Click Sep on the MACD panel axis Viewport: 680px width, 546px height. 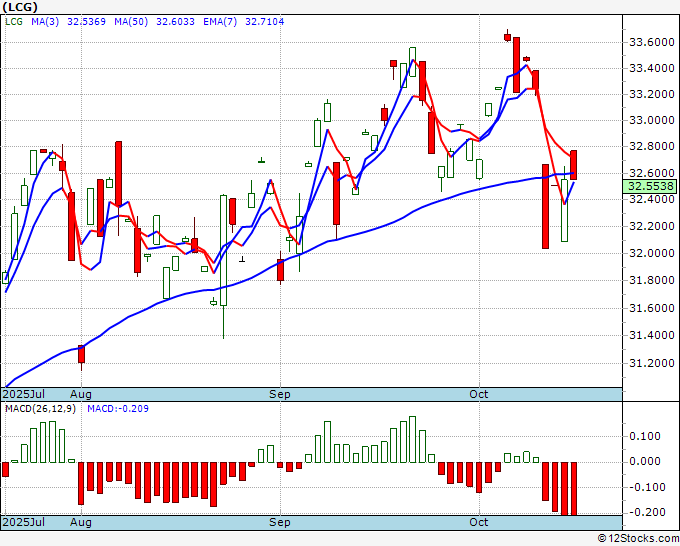(280, 522)
